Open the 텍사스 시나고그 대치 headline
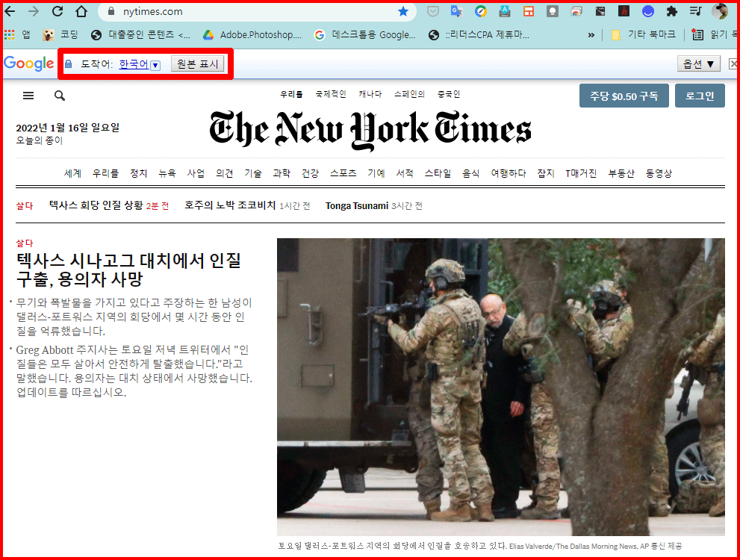Screen dimensions: 740x560 129,270
